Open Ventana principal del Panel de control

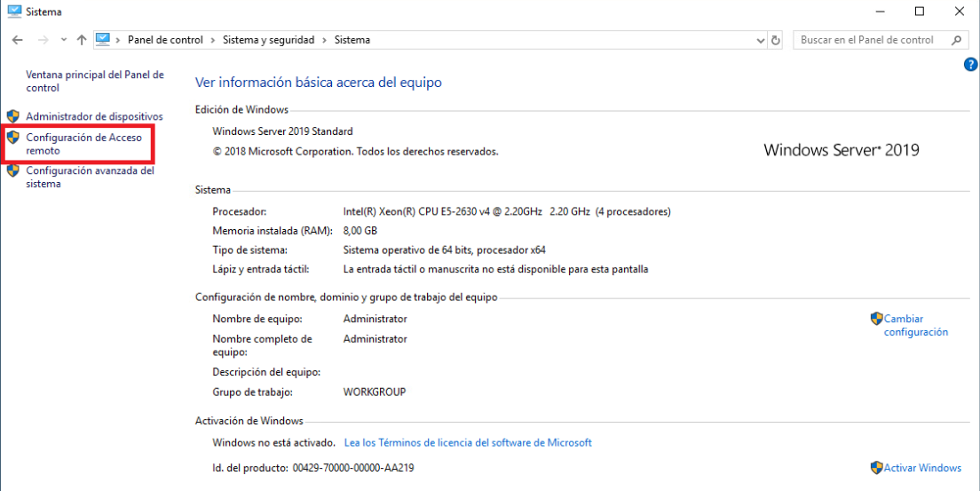pyautogui.click(x=94, y=82)
